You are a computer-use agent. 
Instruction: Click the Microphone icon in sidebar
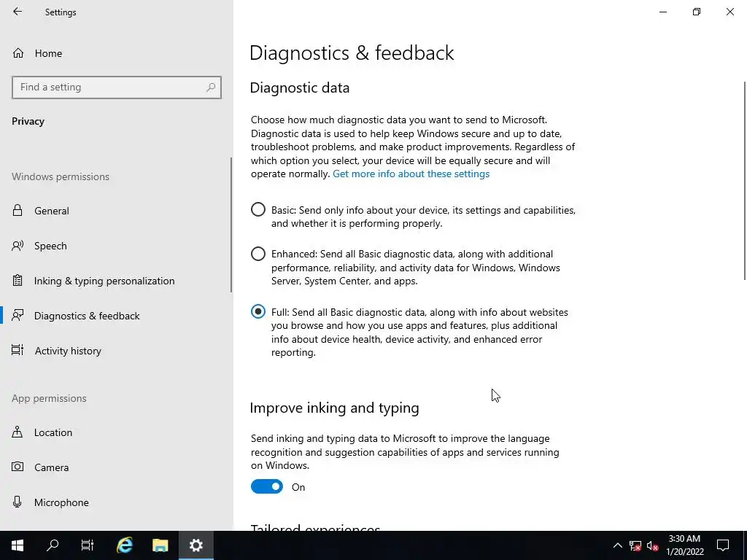tap(18, 502)
